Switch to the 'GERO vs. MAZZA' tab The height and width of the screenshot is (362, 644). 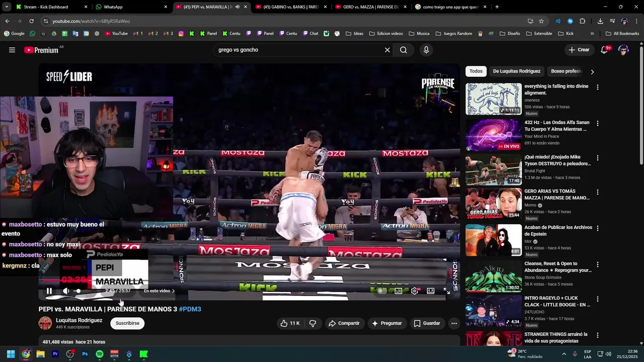pos(371,7)
